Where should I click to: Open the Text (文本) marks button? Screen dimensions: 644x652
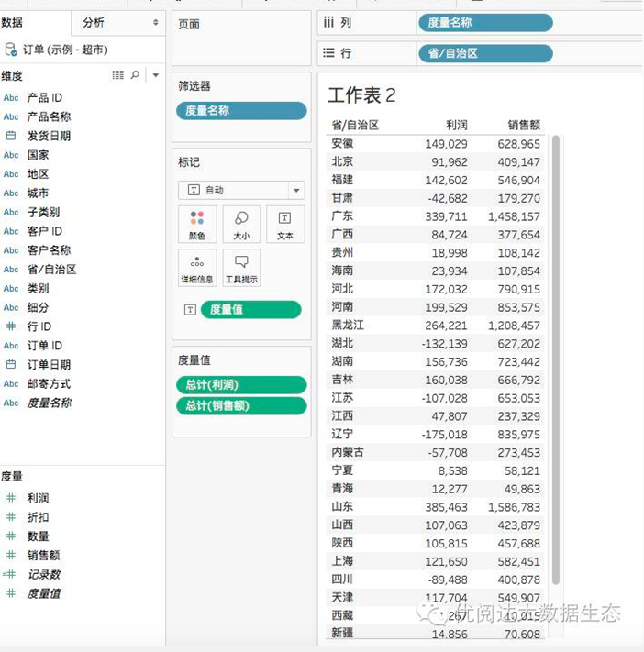tap(285, 225)
